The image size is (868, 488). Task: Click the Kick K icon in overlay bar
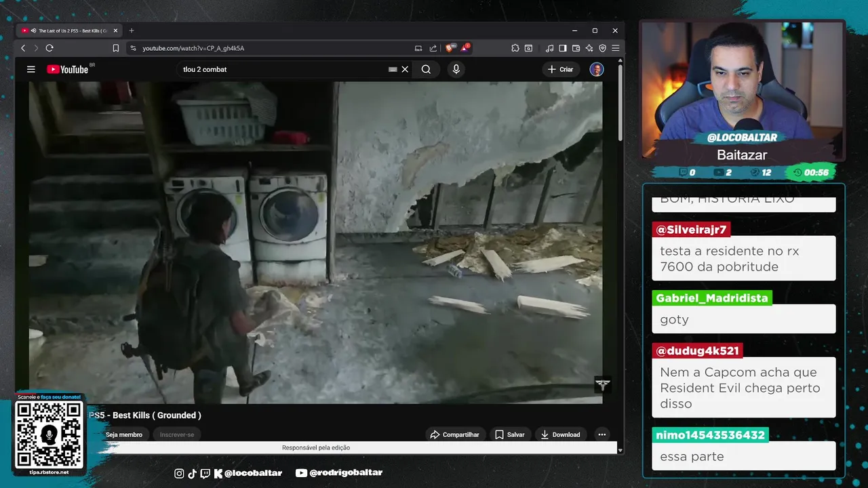218,473
